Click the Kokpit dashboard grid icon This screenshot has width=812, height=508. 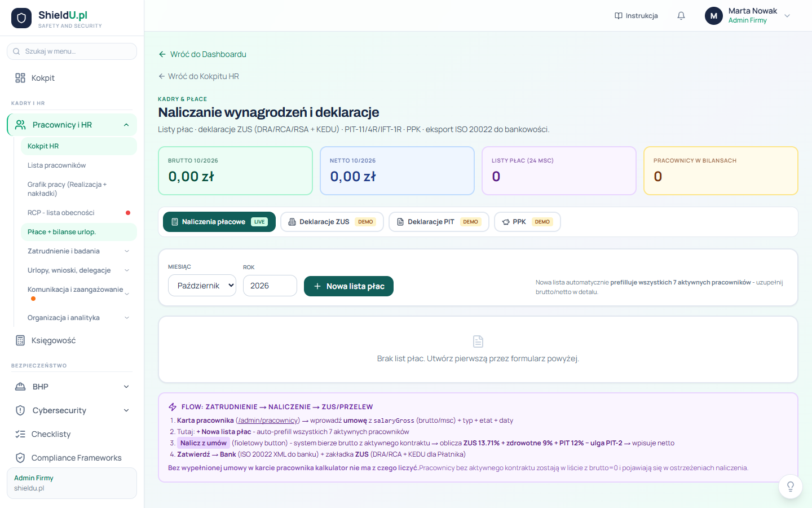tap(20, 78)
